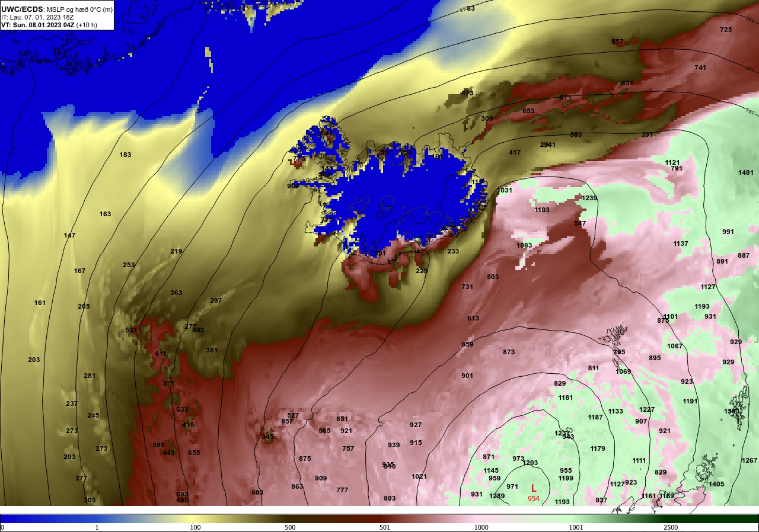Click the map value '1227'

point(647,409)
